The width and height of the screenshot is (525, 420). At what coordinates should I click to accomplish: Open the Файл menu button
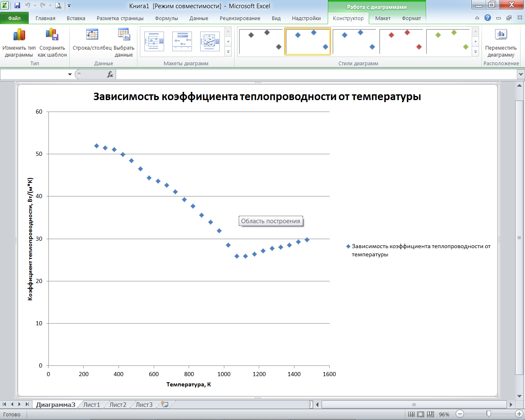[14, 18]
